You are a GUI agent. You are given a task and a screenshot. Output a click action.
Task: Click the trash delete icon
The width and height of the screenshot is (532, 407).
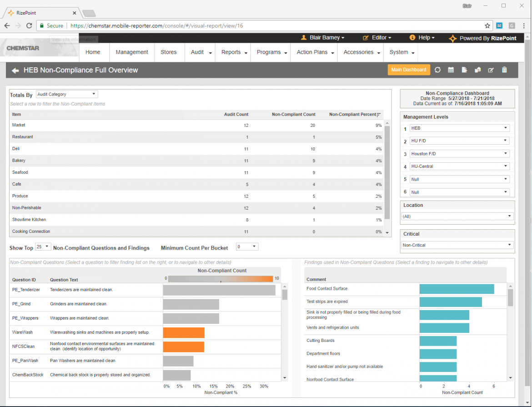(x=504, y=70)
